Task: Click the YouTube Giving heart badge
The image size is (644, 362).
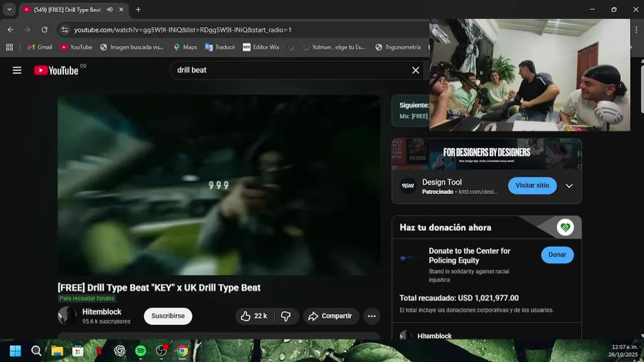Action: point(566,227)
